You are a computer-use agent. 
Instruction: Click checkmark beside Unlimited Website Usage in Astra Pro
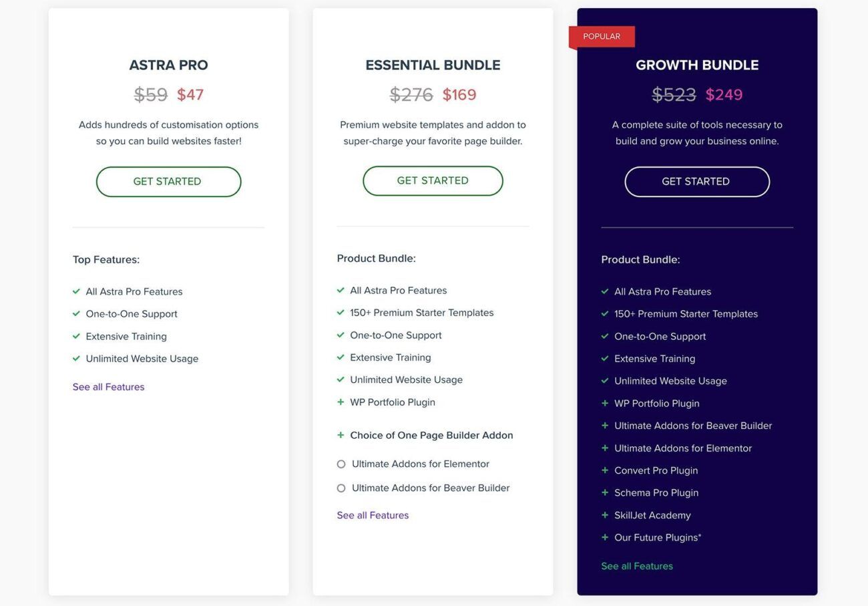pyautogui.click(x=76, y=359)
